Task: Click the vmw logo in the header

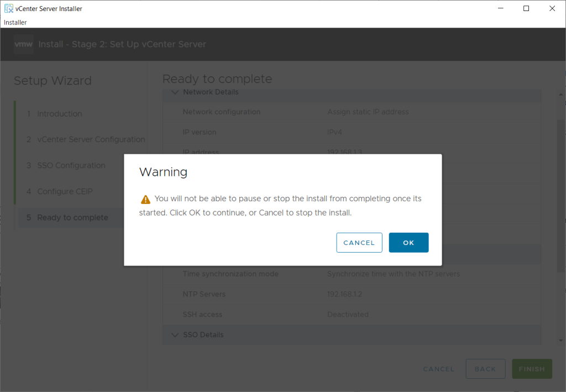Action: (24, 44)
